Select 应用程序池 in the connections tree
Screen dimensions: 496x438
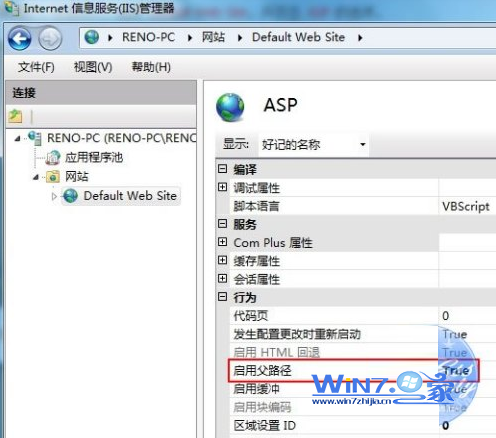coord(94,157)
